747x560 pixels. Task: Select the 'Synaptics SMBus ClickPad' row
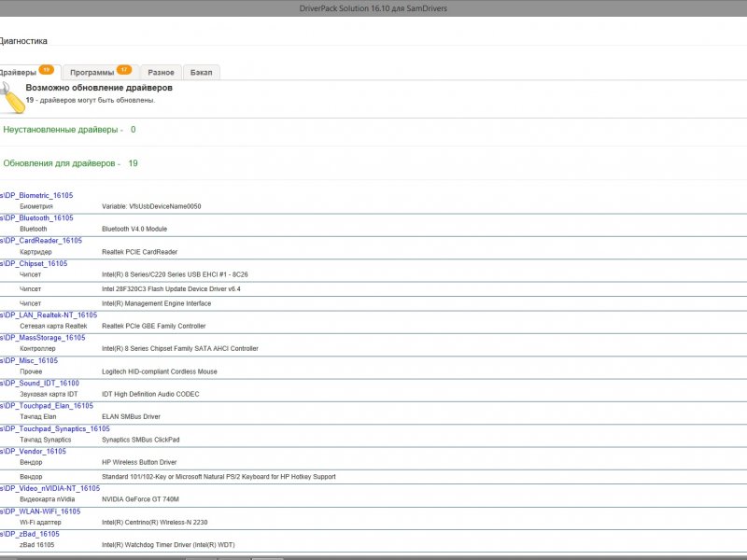[x=141, y=440]
